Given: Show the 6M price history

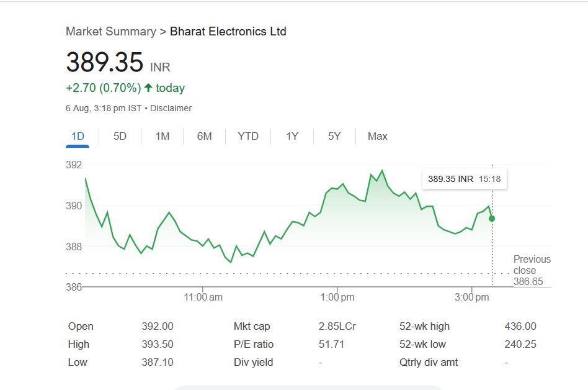Looking at the screenshot, I should [204, 137].
